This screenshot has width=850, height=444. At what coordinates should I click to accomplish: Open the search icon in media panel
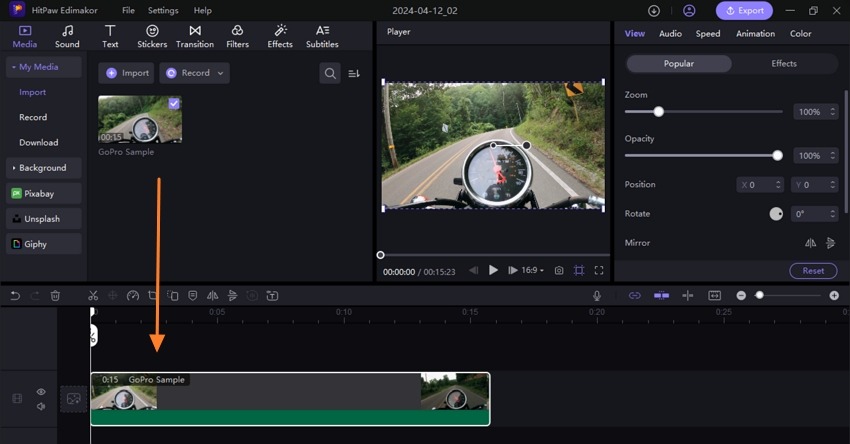(329, 73)
